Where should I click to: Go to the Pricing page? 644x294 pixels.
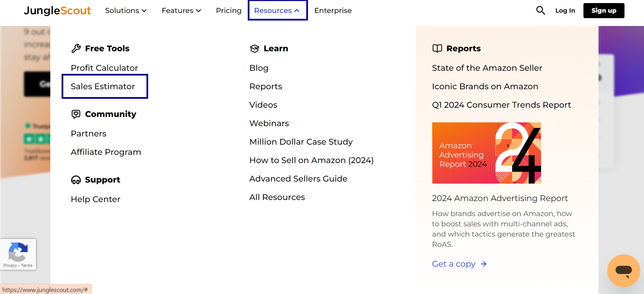[229, 11]
